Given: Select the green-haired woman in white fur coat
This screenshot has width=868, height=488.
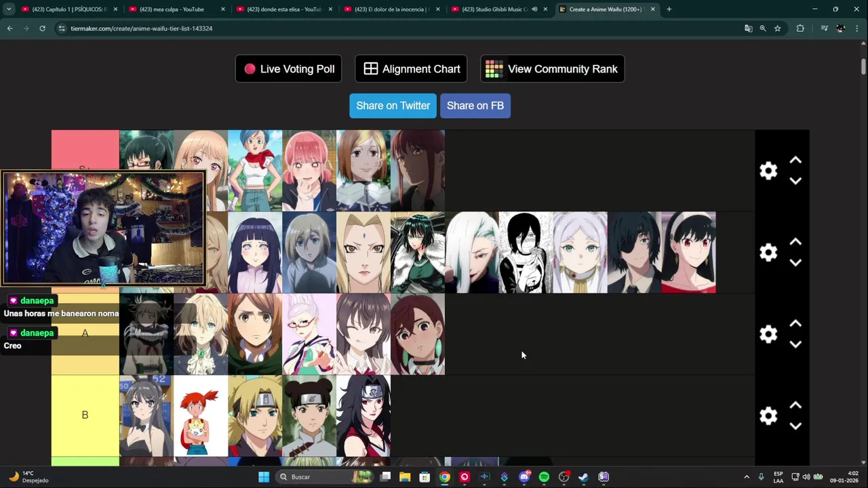Looking at the screenshot, I should pos(418,252).
